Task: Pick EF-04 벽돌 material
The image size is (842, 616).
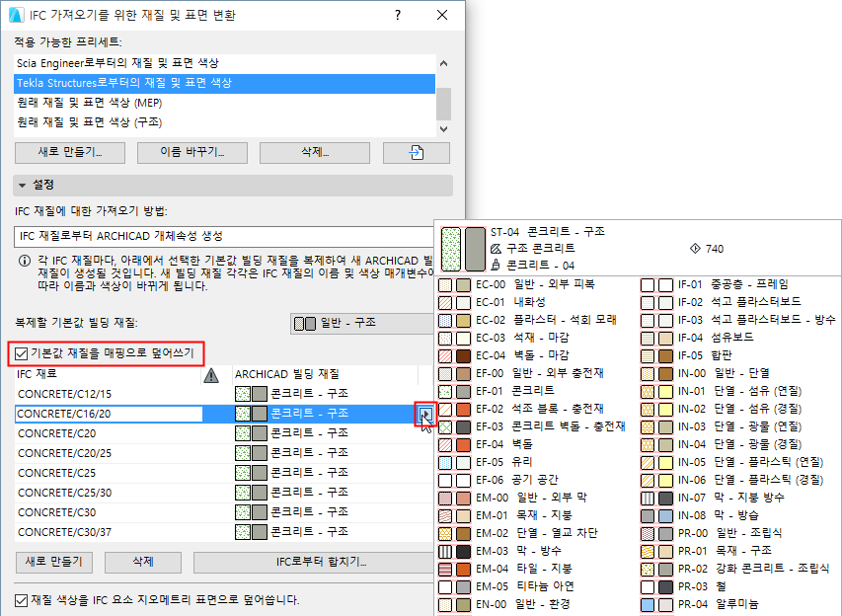Action: (x=534, y=444)
